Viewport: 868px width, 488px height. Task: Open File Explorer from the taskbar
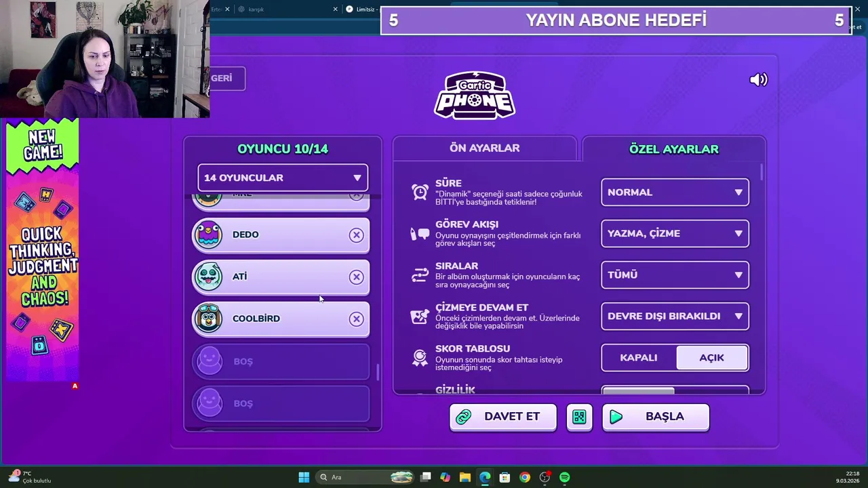(465, 477)
